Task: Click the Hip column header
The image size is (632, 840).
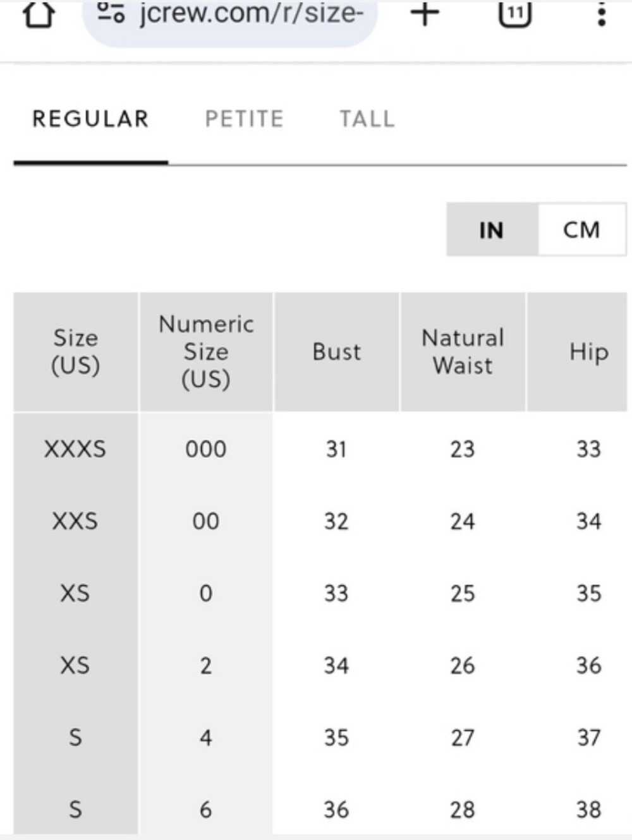Action: 588,352
